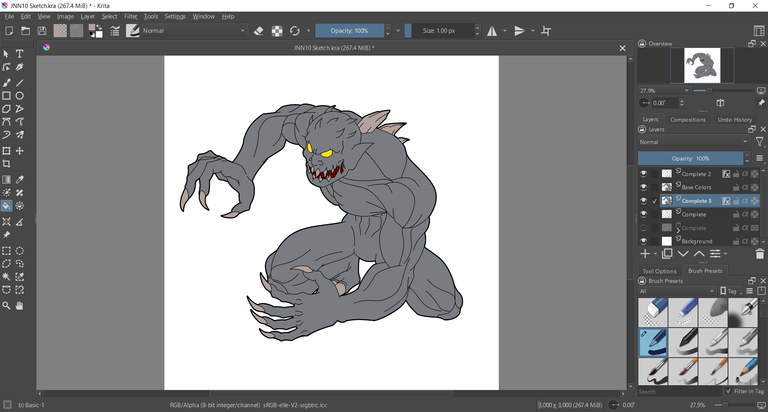
Task: Toggle visibility of the Background layer
Action: (643, 241)
